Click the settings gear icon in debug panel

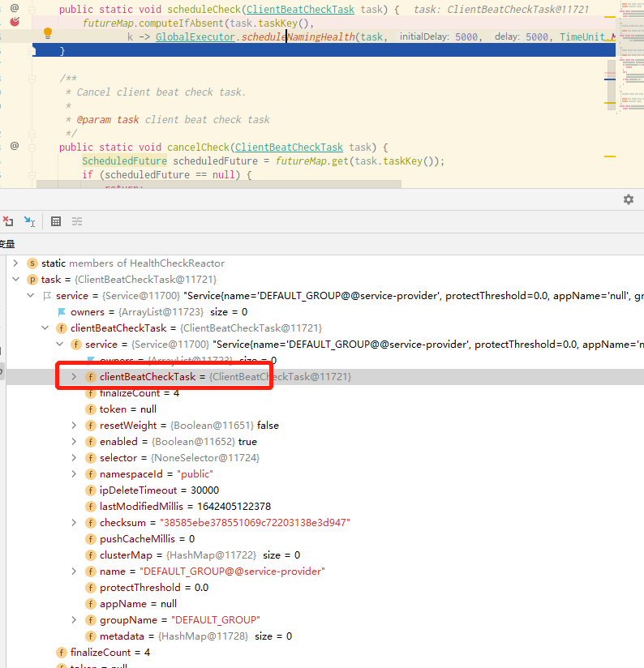tap(629, 199)
